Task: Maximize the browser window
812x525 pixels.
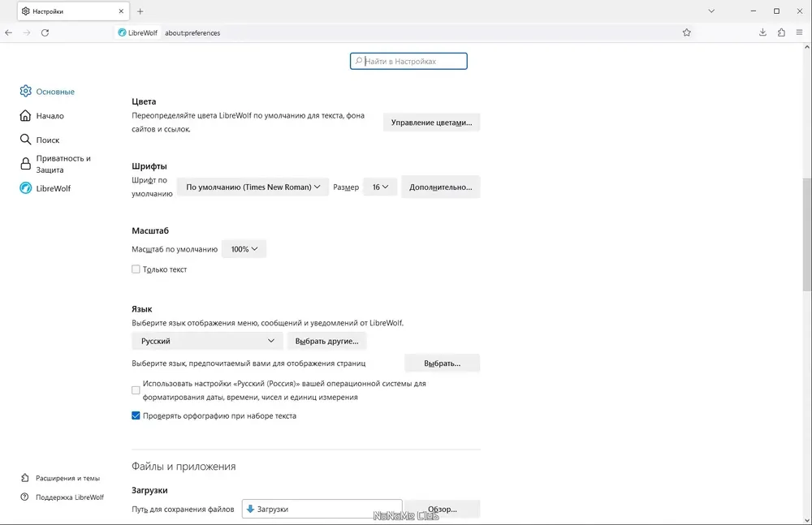Action: pos(777,11)
